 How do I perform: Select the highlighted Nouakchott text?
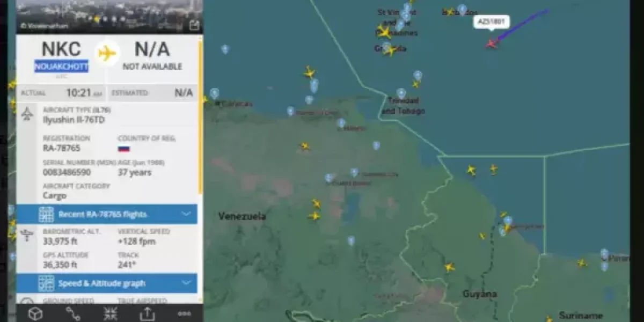(x=61, y=67)
